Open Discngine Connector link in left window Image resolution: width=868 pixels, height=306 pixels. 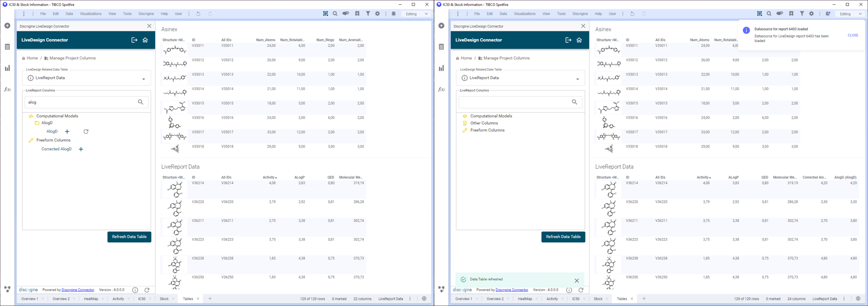point(78,290)
